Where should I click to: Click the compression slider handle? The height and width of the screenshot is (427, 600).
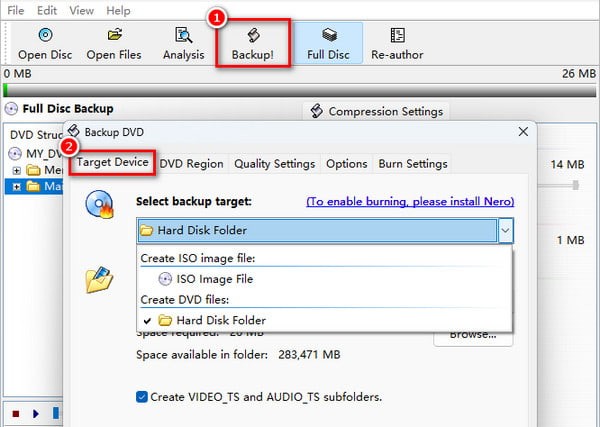(x=575, y=186)
